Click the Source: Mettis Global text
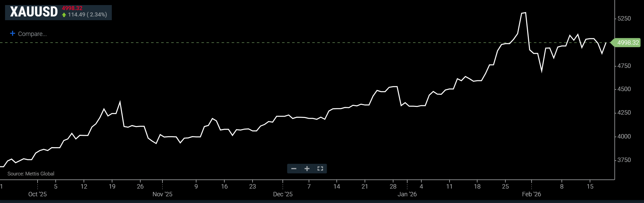The width and height of the screenshot is (644, 203). pos(31,174)
